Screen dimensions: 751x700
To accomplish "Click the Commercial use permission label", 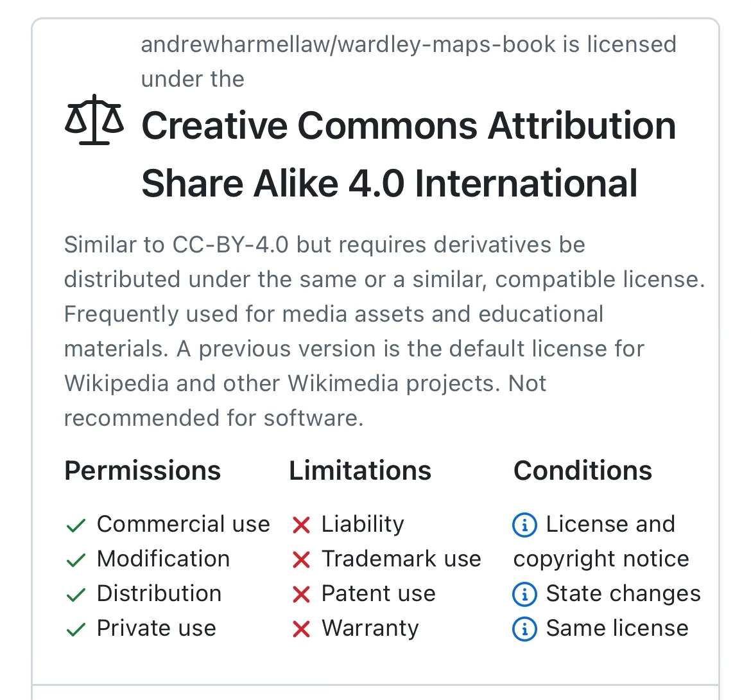I will [183, 524].
